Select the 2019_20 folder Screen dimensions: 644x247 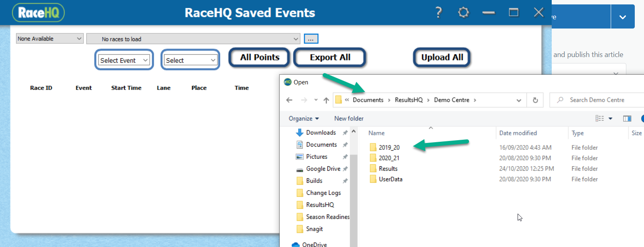tap(389, 147)
